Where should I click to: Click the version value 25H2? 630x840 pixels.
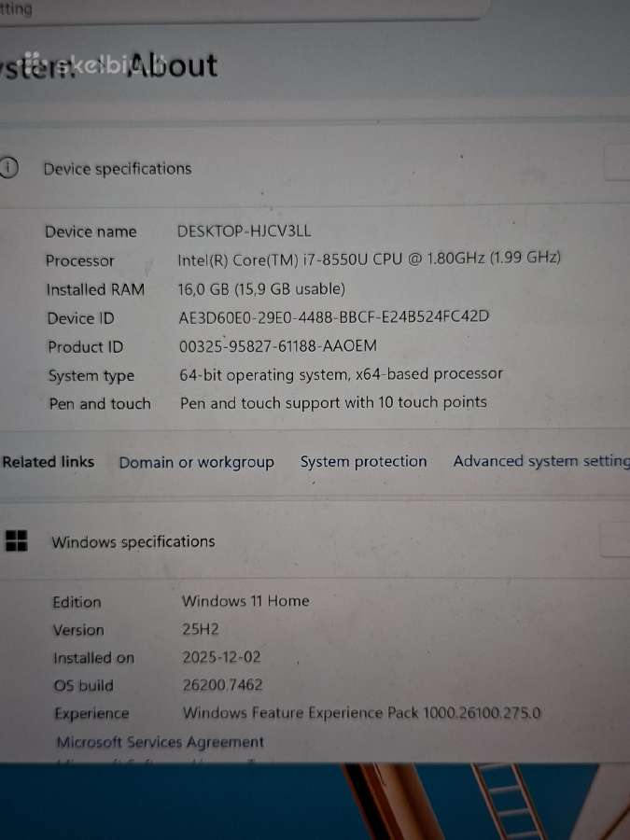201,629
